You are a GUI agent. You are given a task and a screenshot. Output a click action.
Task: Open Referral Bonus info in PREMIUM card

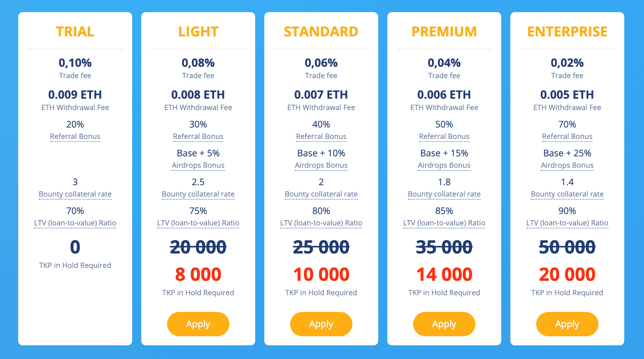pyautogui.click(x=444, y=136)
